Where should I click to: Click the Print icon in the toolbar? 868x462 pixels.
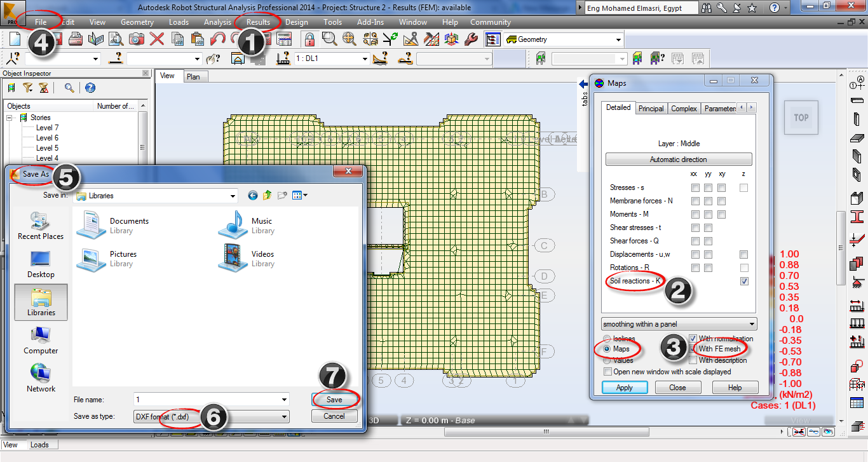(76, 39)
